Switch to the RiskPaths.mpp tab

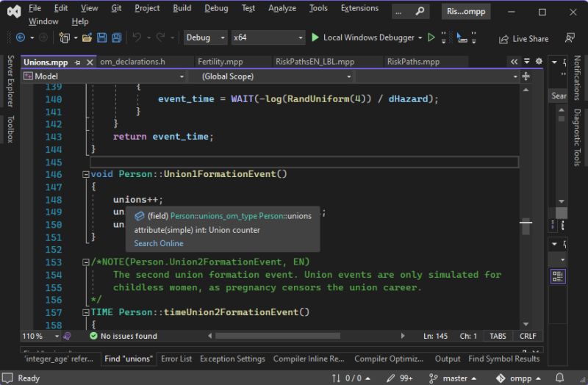413,62
